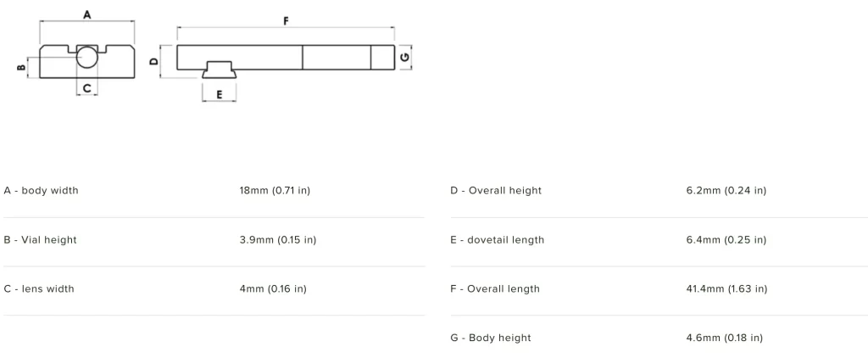Select the "G - Body height" text
The height and width of the screenshot is (358, 868).
coord(491,338)
